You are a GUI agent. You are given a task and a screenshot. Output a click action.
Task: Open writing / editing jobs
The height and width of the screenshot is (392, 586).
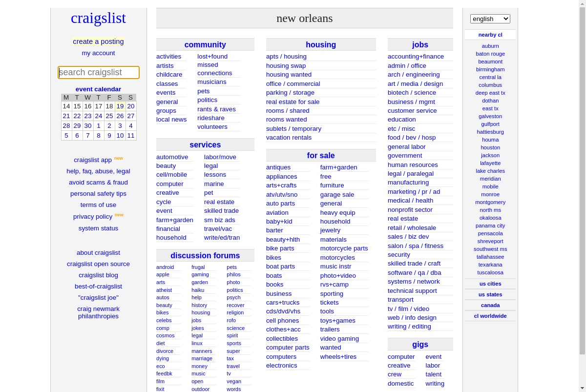[409, 327]
